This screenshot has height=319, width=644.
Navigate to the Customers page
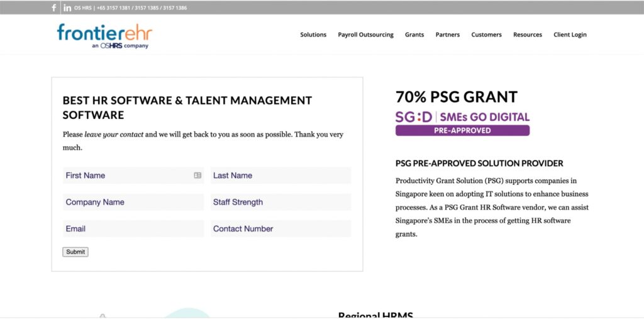[x=486, y=35]
